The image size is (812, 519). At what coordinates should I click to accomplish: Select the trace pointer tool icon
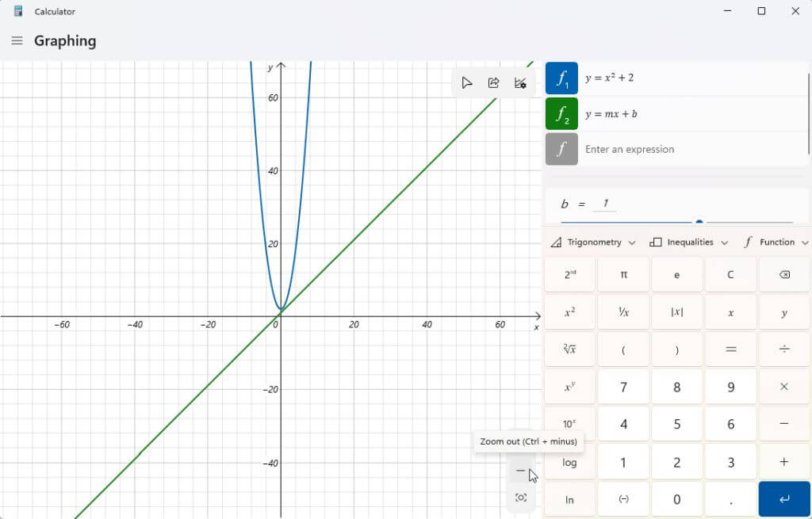[x=466, y=82]
